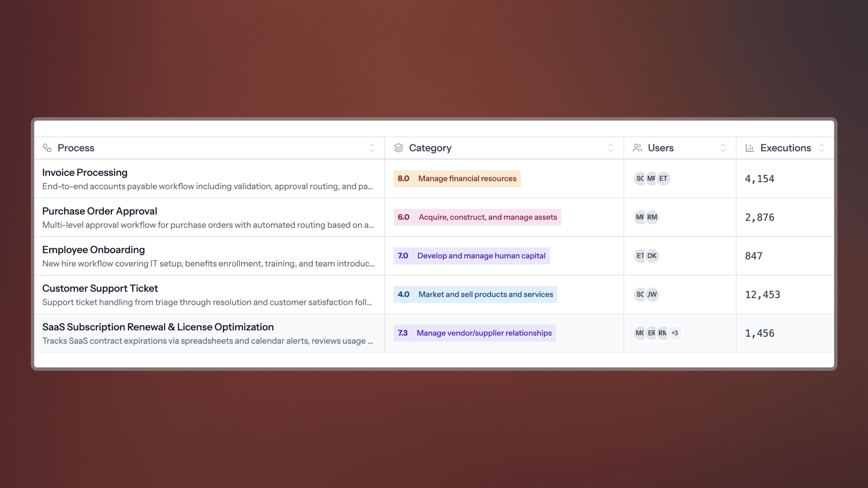Click the SaaS contract expirations description text
868x488 pixels.
tap(207, 341)
